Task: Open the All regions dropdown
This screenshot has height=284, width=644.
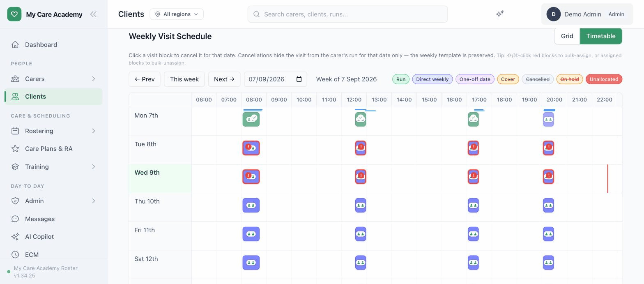Action: coord(177,14)
